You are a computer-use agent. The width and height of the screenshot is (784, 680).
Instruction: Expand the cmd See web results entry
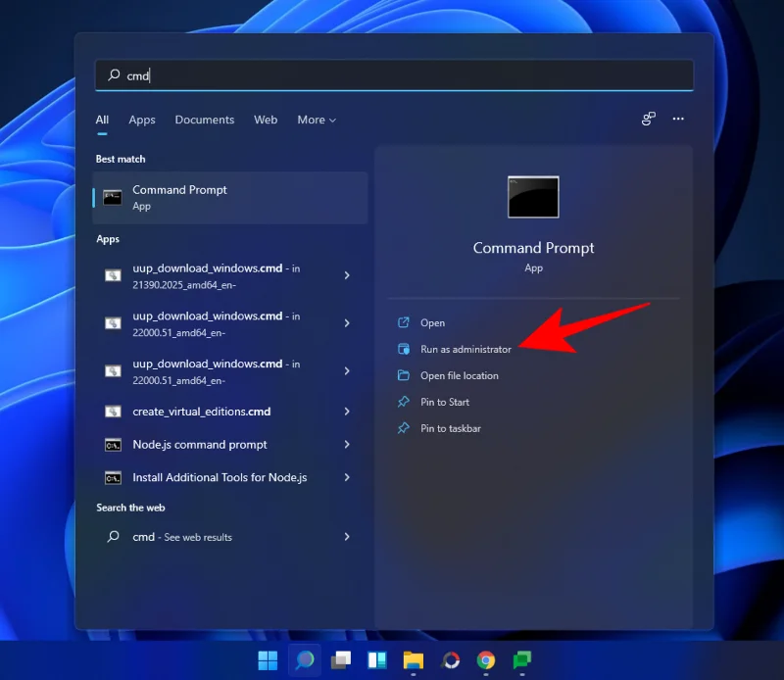click(x=347, y=537)
